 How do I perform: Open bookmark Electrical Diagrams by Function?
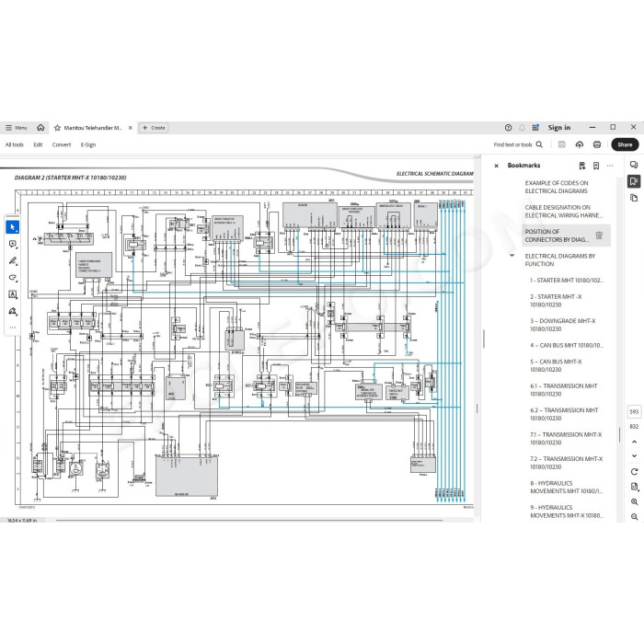tap(559, 259)
